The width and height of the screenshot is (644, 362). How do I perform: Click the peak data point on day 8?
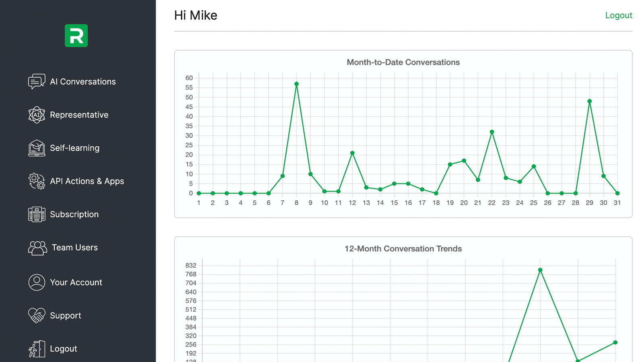pos(296,84)
